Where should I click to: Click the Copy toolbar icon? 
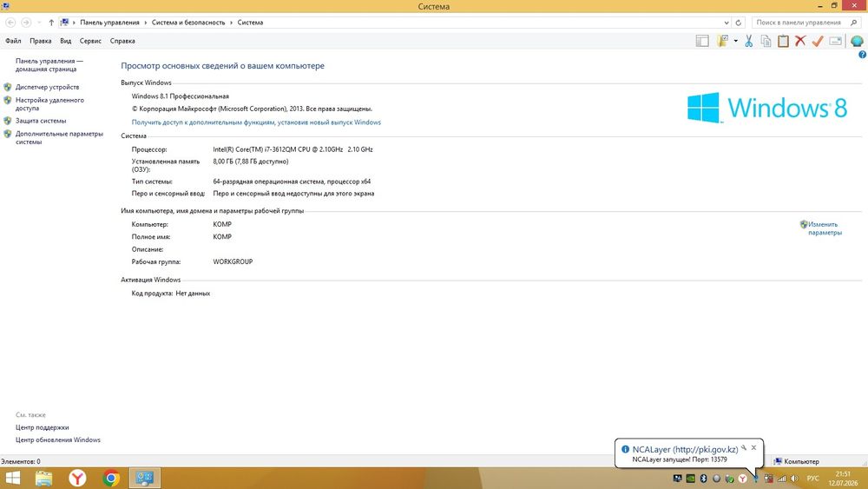coord(766,41)
